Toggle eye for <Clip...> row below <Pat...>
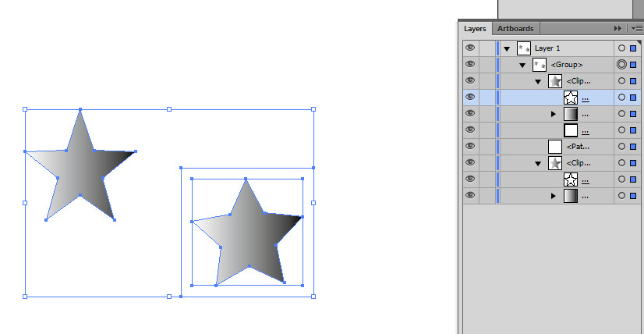 point(470,162)
